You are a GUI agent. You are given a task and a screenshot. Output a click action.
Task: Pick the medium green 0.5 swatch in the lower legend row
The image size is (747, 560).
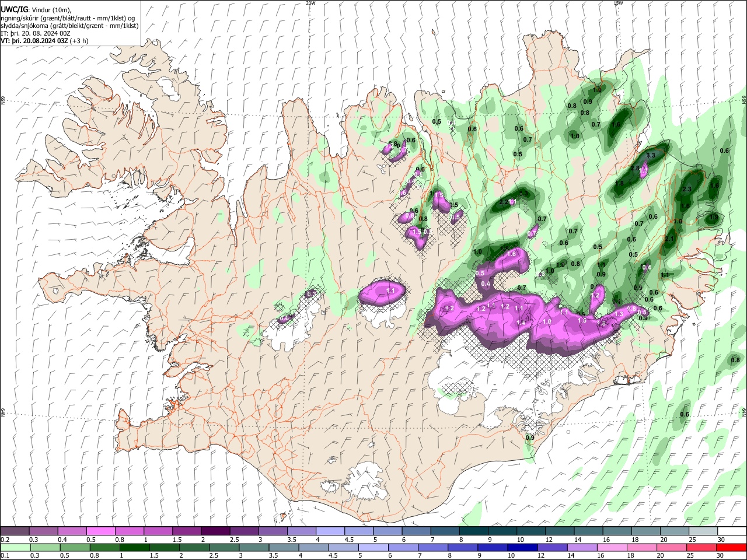pyautogui.click(x=75, y=547)
